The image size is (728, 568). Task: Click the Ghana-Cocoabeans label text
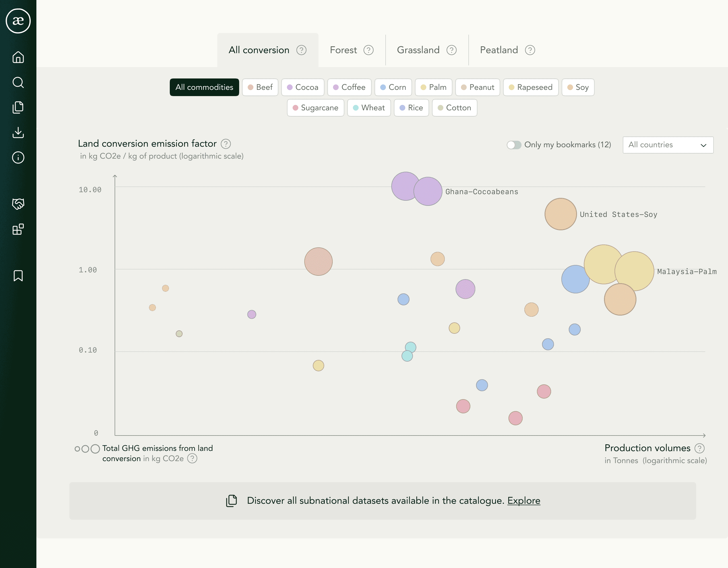pos(482,192)
